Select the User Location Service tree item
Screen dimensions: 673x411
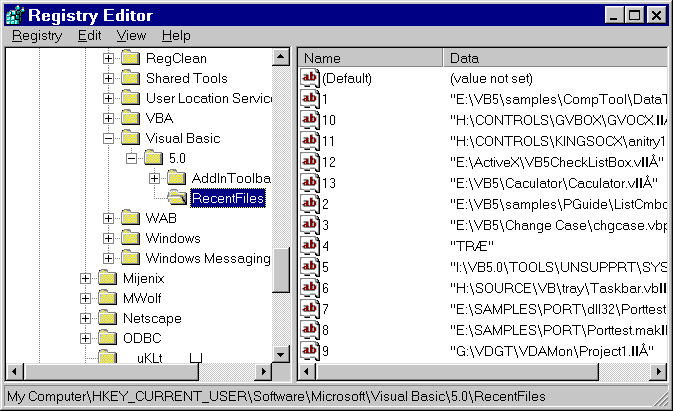click(x=209, y=98)
